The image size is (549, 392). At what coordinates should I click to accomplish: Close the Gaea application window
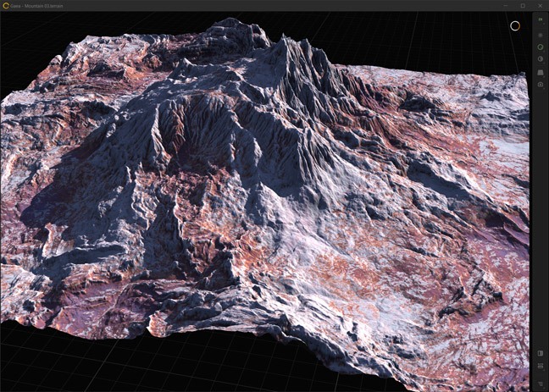pos(540,5)
